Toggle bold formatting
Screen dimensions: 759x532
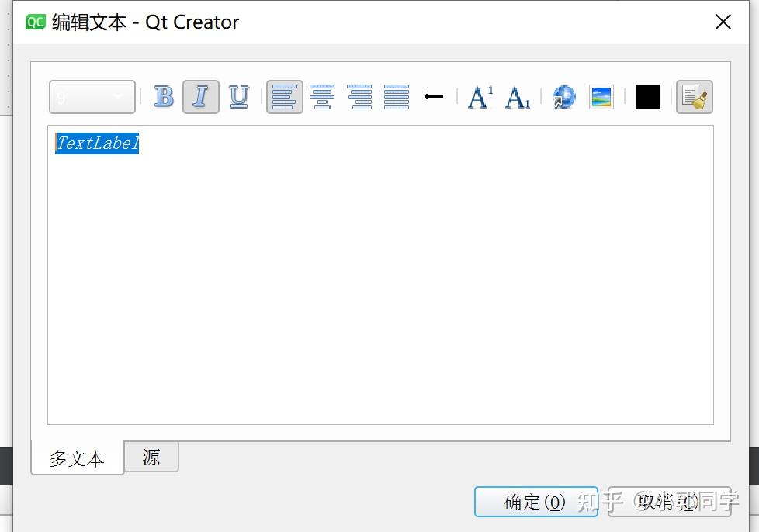point(164,96)
